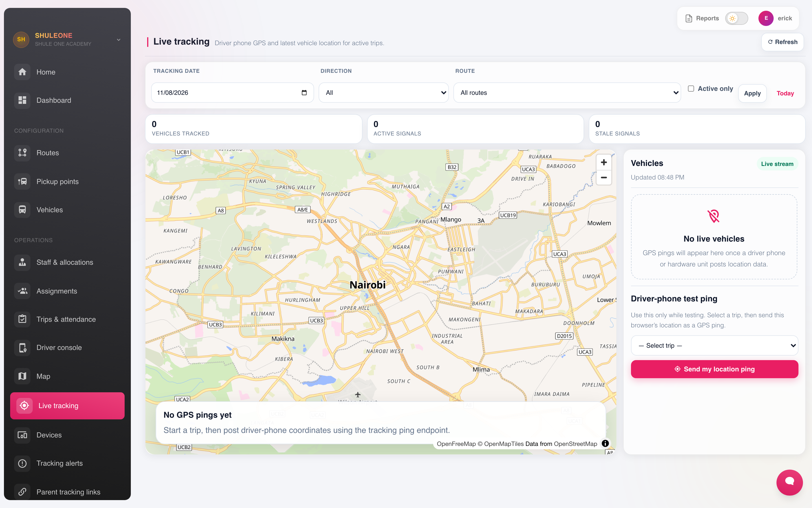Click the Refresh button
The width and height of the screenshot is (812, 508).
coord(782,42)
